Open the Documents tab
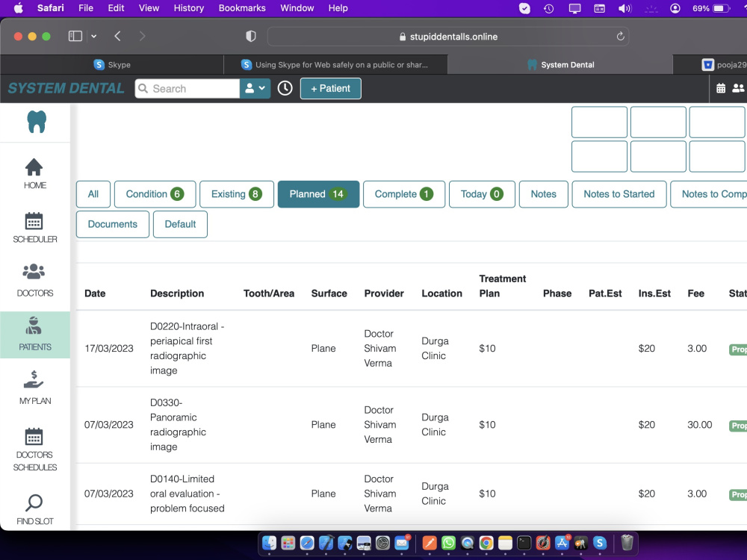The height and width of the screenshot is (560, 747). 113,224
